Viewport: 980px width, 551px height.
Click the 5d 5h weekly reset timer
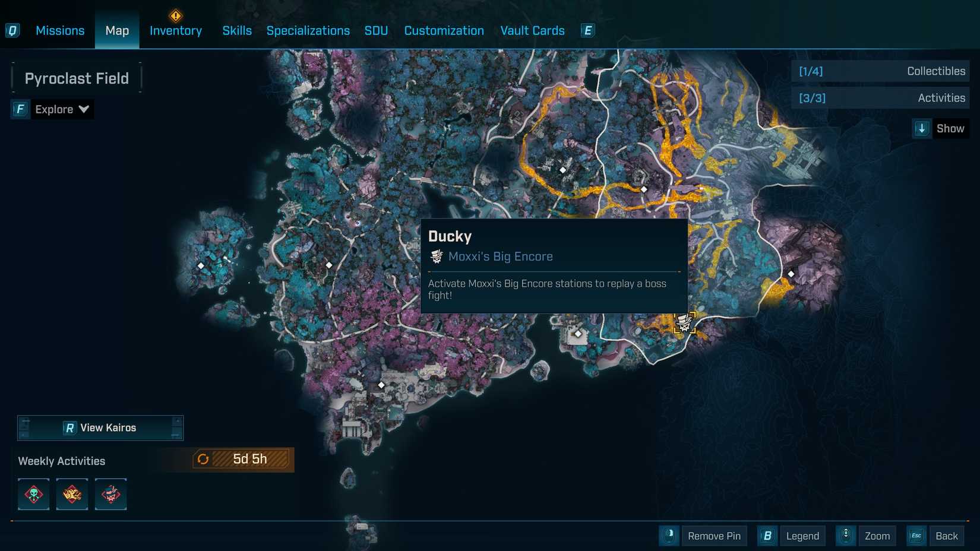[250, 459]
